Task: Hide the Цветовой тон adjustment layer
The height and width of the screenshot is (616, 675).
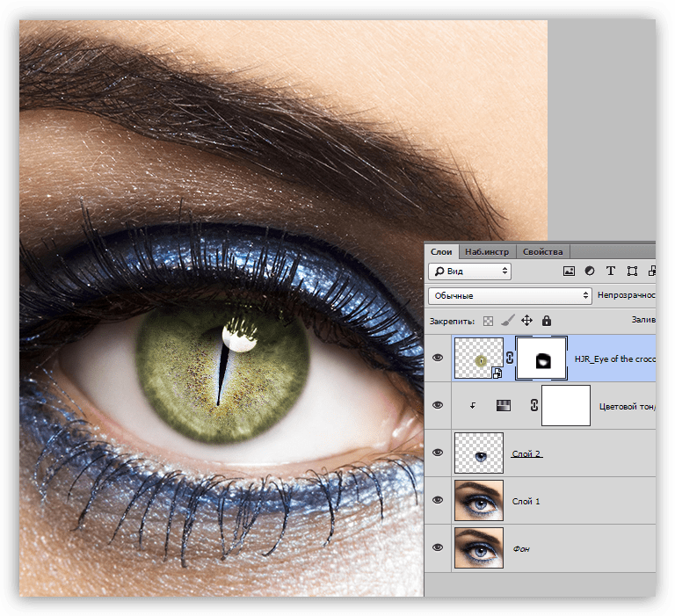Action: (438, 405)
